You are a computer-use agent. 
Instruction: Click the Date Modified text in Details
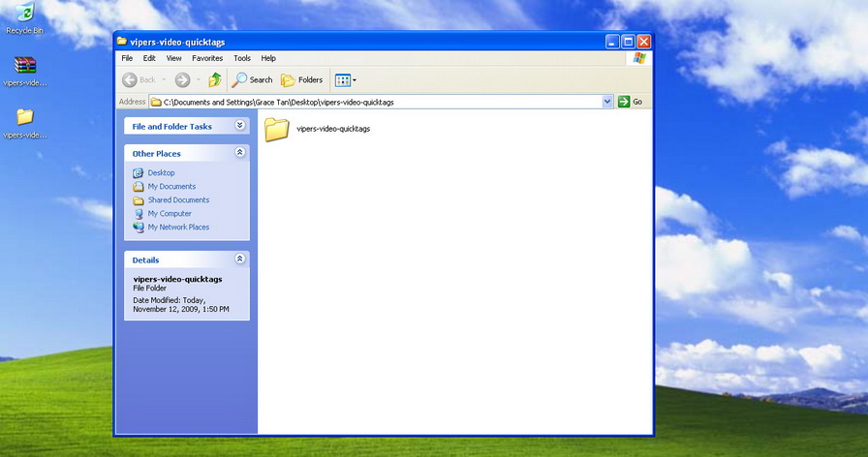pos(181,305)
